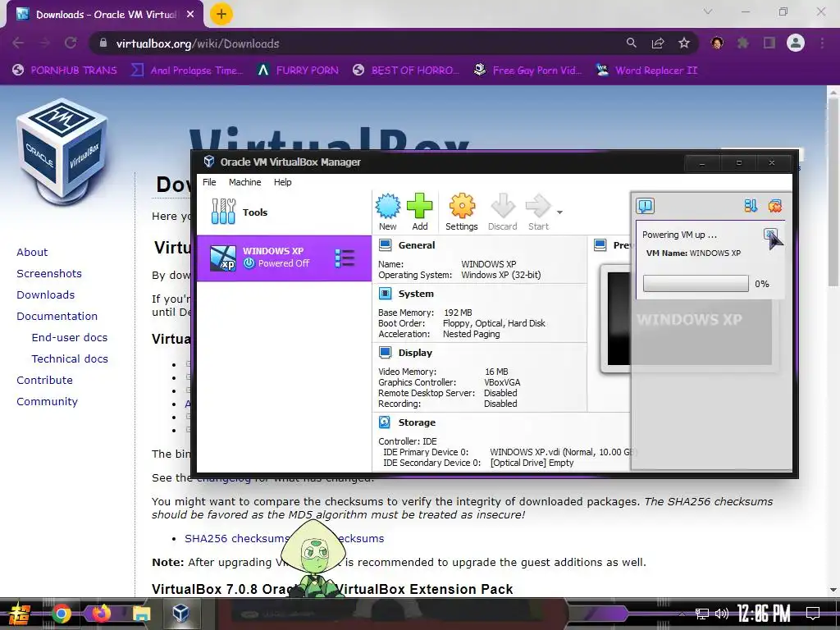The image size is (840, 630).
Task: Click the VirtualBox cube logo on webpage
Action: point(62,151)
